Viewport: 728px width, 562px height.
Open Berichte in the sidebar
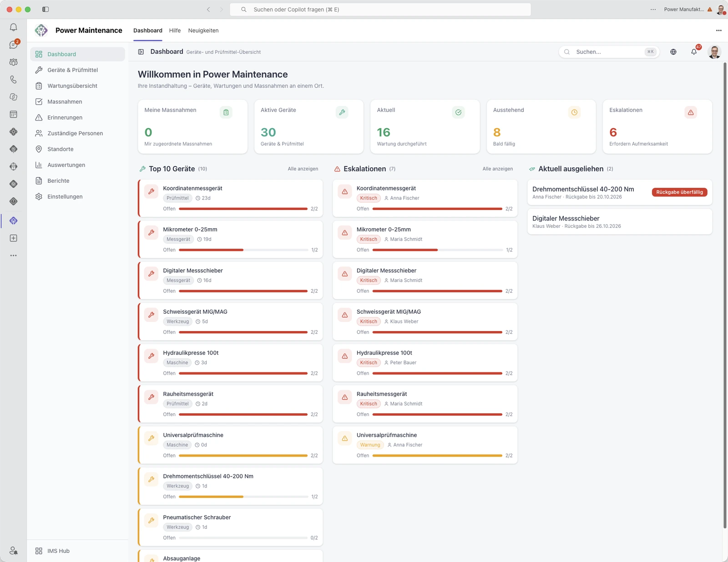coord(78,181)
